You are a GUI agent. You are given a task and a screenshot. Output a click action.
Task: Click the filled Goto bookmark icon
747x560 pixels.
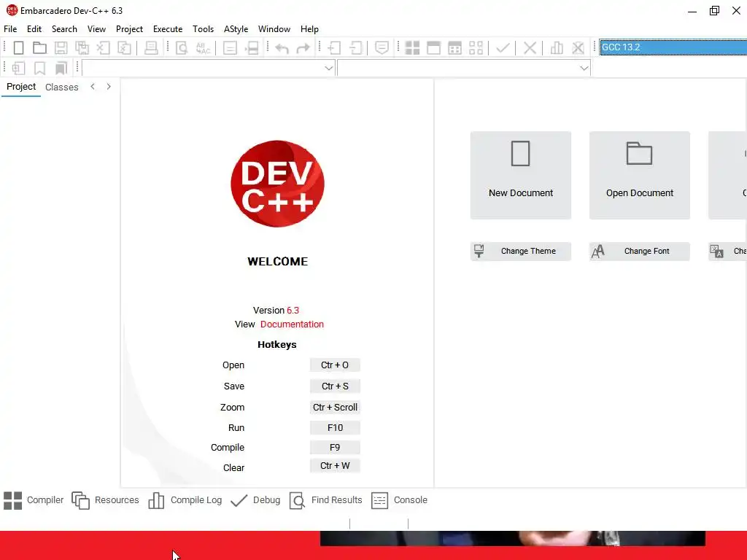click(x=61, y=68)
